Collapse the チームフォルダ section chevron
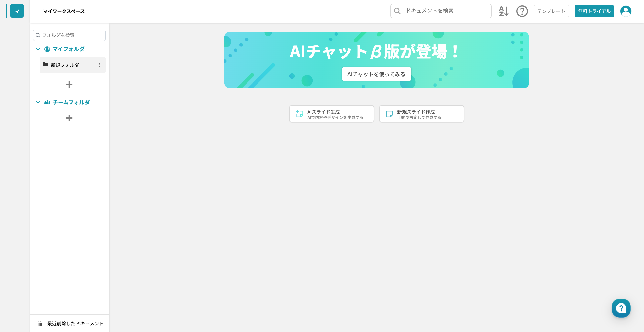This screenshot has width=644, height=332. tap(38, 102)
